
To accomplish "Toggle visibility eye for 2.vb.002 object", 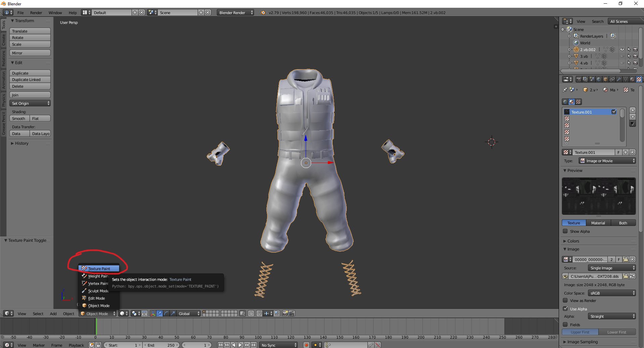I will point(622,49).
